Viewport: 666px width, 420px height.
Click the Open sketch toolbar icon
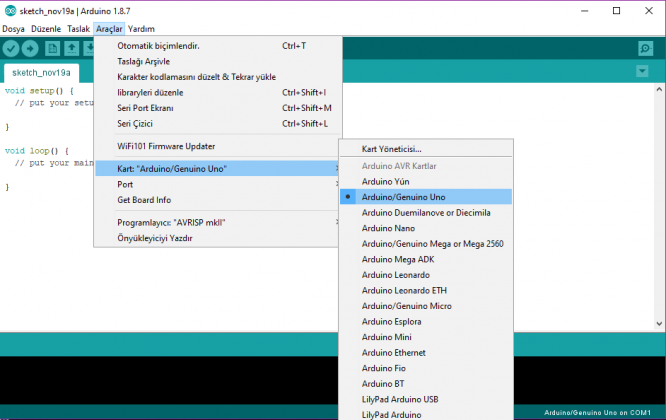coord(72,48)
